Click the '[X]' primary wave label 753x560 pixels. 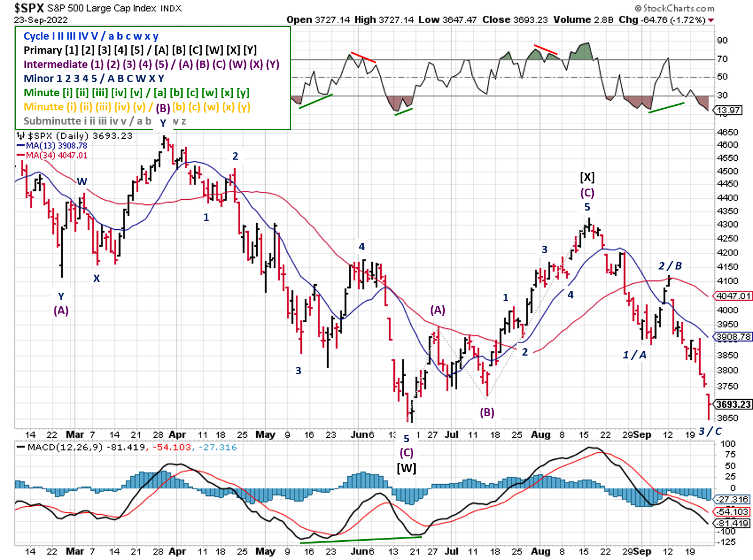tap(587, 178)
